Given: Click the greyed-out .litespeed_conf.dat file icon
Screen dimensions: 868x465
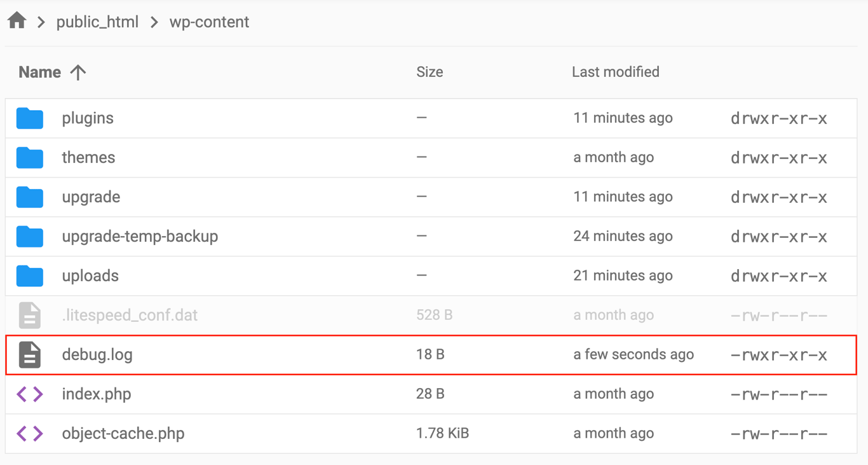Looking at the screenshot, I should pos(29,315).
